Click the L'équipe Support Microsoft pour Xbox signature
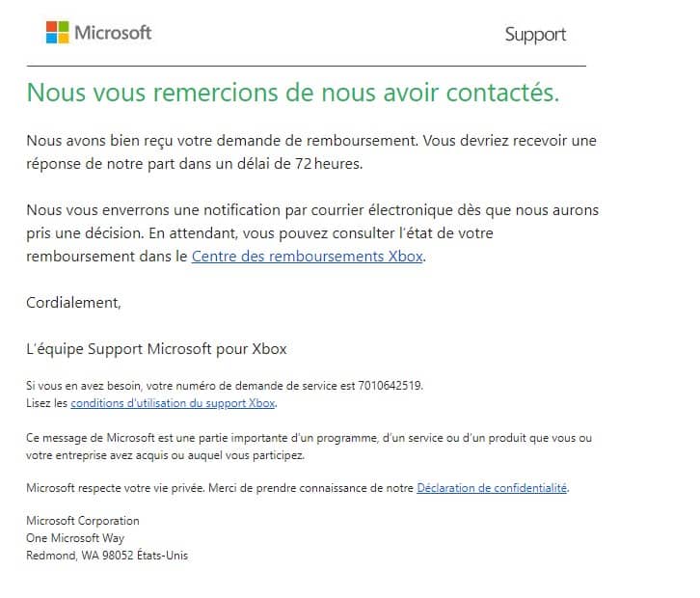Image resolution: width=700 pixels, height=598 pixels. (156, 349)
